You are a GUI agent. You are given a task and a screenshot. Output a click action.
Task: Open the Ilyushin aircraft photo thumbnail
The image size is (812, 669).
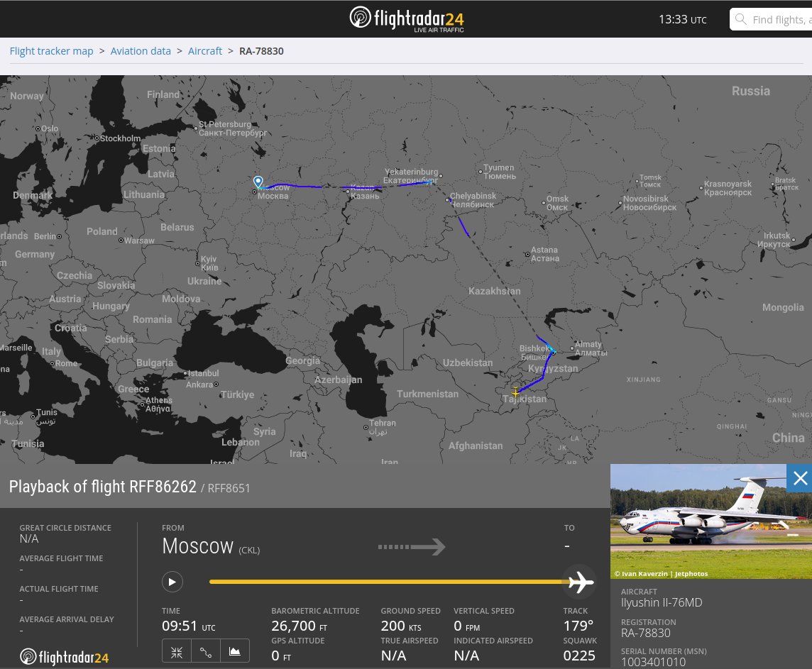711,521
